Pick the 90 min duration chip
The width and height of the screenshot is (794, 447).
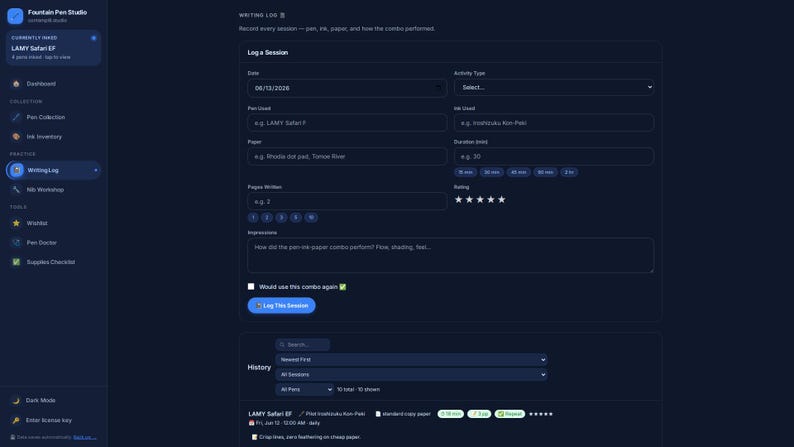tap(545, 172)
